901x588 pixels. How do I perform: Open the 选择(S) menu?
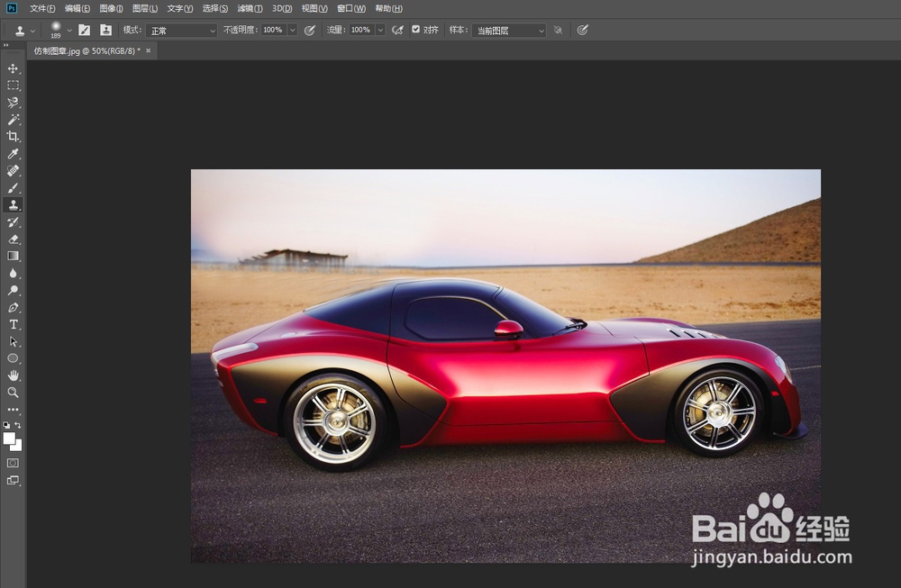tap(215, 9)
